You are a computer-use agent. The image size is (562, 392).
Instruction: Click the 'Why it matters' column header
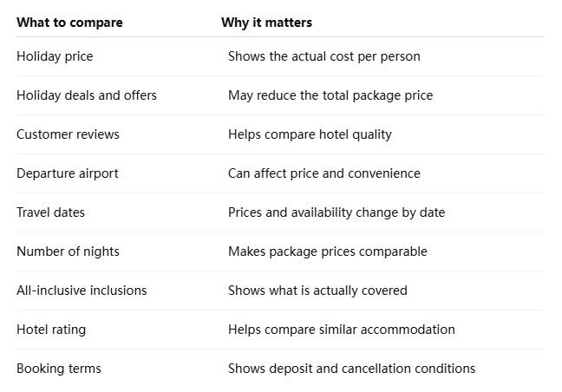pos(266,23)
